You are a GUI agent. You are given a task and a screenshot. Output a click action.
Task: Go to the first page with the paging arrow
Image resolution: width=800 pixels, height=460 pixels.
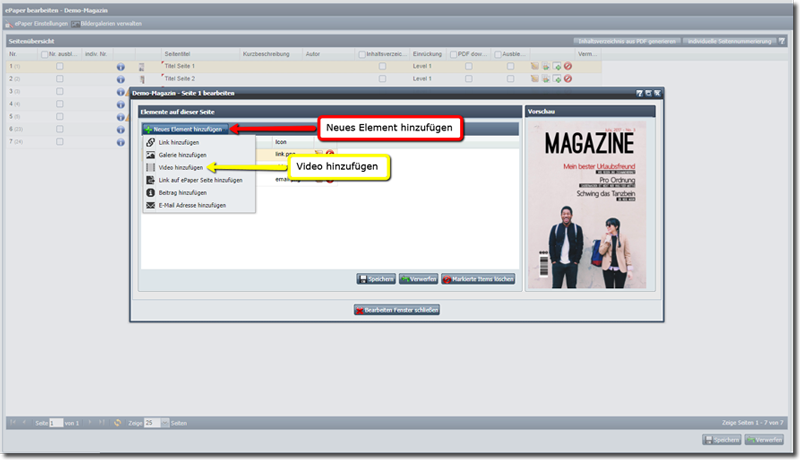click(x=13, y=423)
